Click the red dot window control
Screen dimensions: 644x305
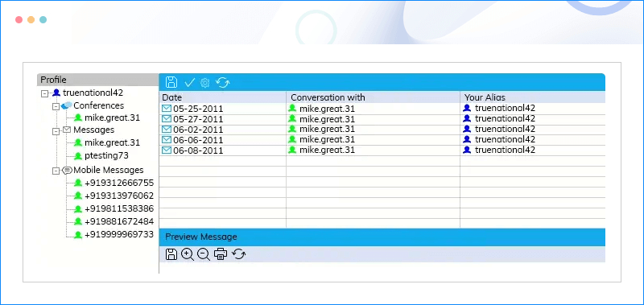(19, 19)
